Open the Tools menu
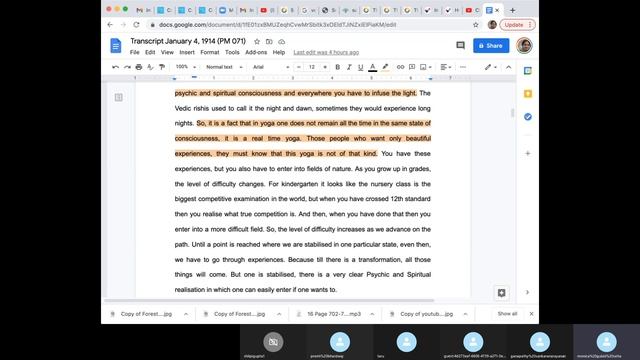Image resolution: width=640 pixels, height=360 pixels. [x=232, y=52]
